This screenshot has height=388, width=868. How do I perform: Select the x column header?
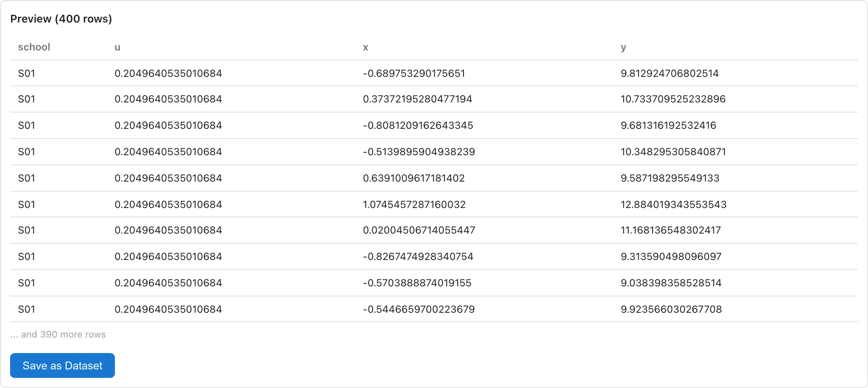(x=365, y=47)
